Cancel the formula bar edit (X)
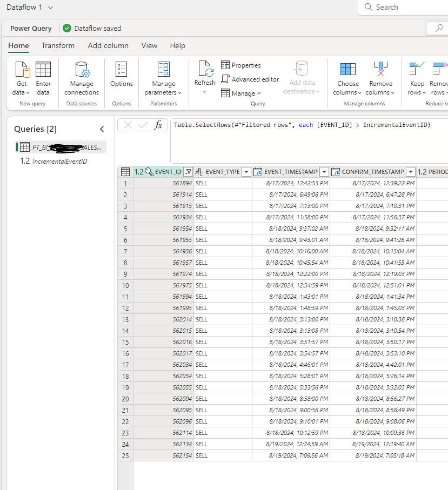The height and width of the screenshot is (490, 448). pyautogui.click(x=128, y=125)
